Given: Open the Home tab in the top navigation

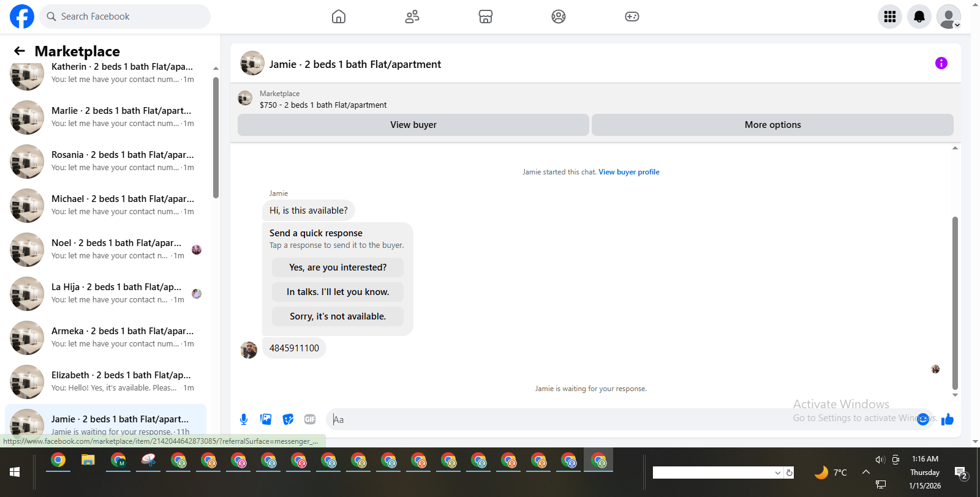Looking at the screenshot, I should [x=339, y=17].
